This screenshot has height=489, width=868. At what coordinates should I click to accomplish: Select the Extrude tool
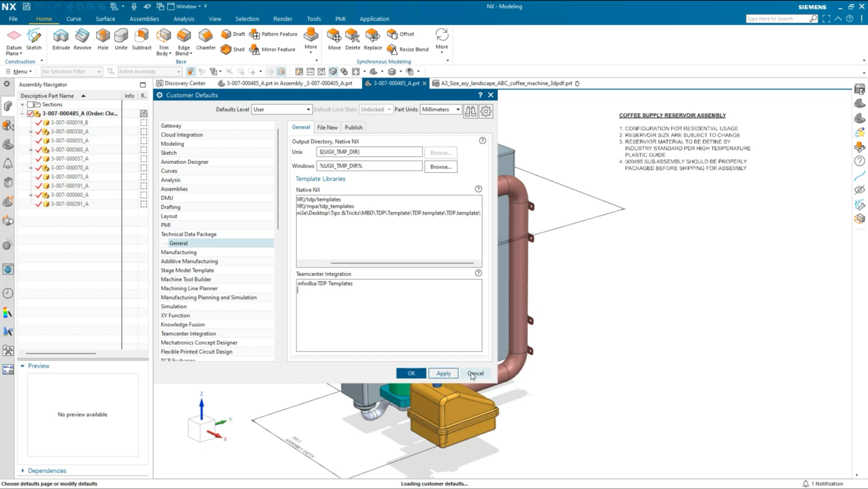point(60,38)
